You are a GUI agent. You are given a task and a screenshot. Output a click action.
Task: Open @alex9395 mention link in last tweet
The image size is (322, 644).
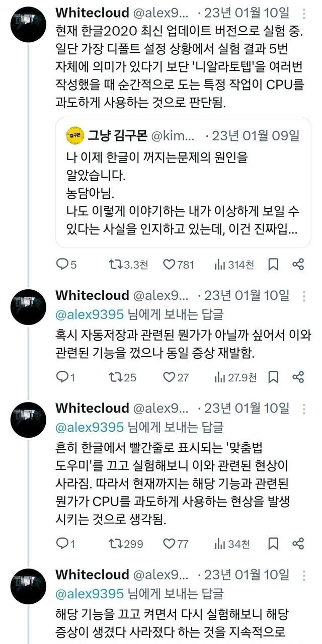[89, 594]
